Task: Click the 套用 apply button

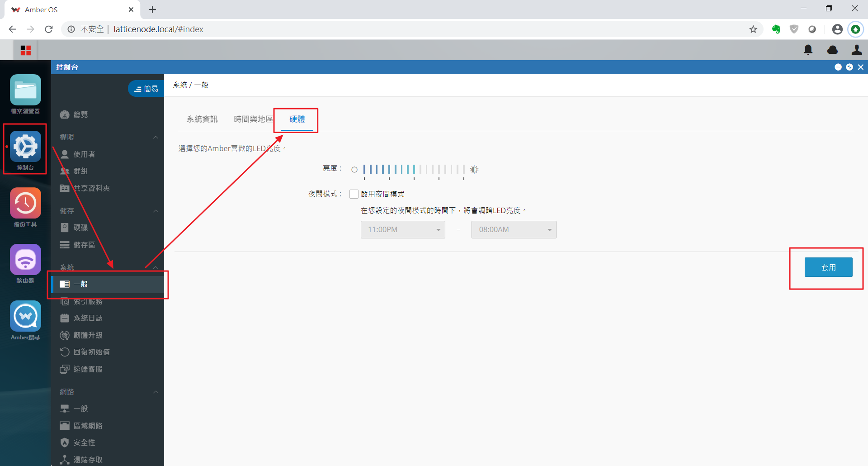Action: pos(828,267)
